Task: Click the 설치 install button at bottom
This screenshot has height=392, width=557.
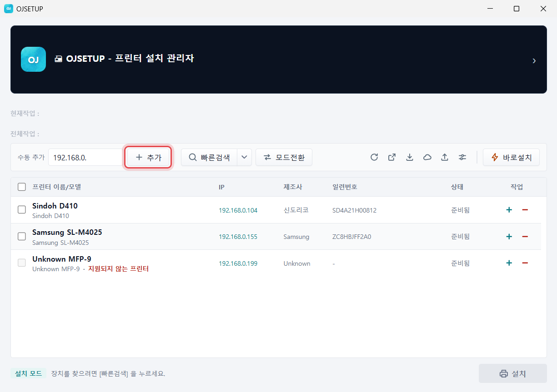Action: click(x=512, y=374)
